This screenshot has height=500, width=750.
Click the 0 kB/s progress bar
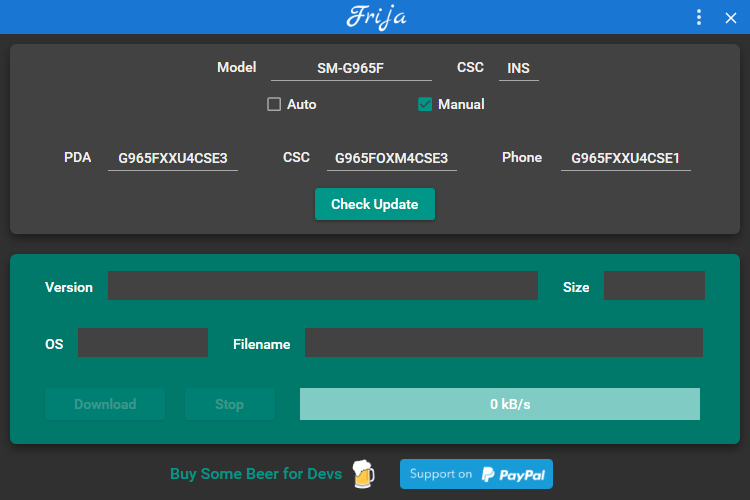[500, 404]
